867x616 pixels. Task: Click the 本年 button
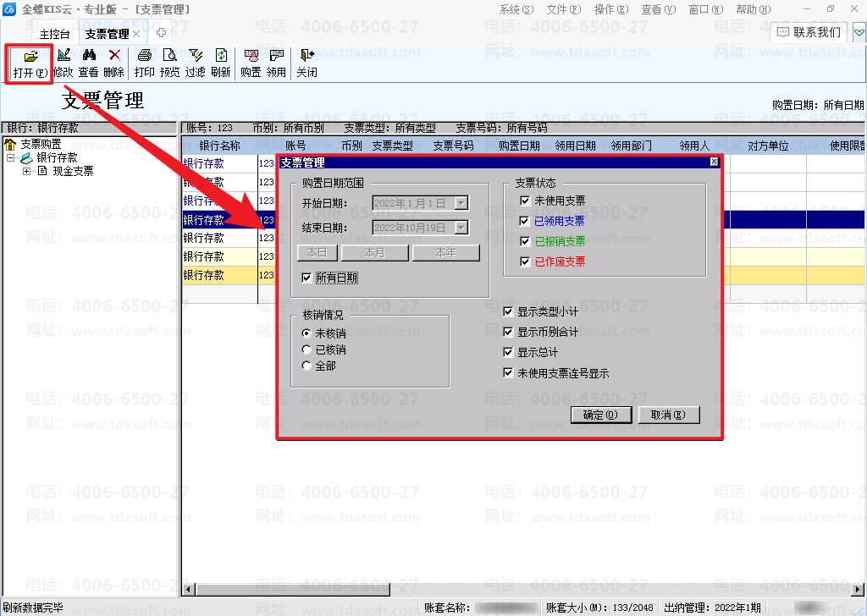click(445, 253)
